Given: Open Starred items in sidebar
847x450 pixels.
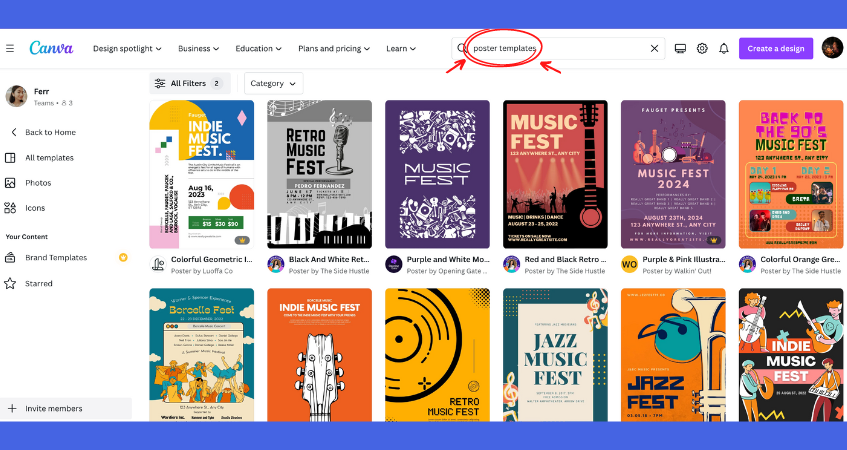Looking at the screenshot, I should [x=39, y=284].
